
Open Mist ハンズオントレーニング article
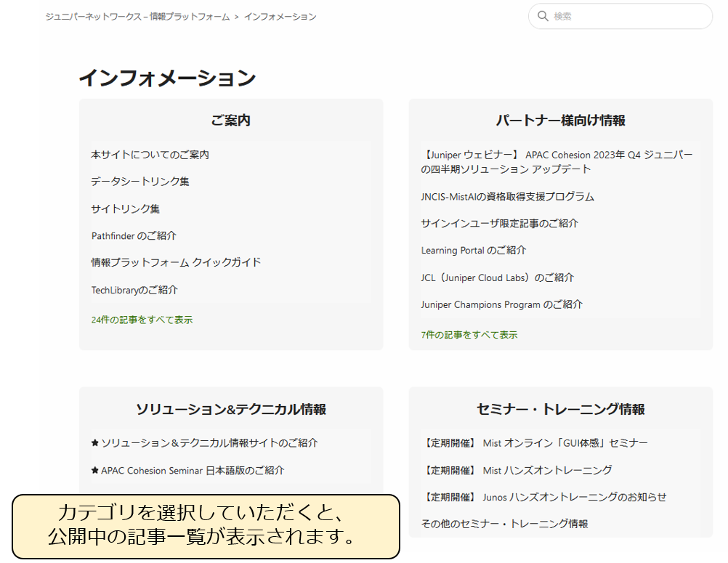pos(517,471)
